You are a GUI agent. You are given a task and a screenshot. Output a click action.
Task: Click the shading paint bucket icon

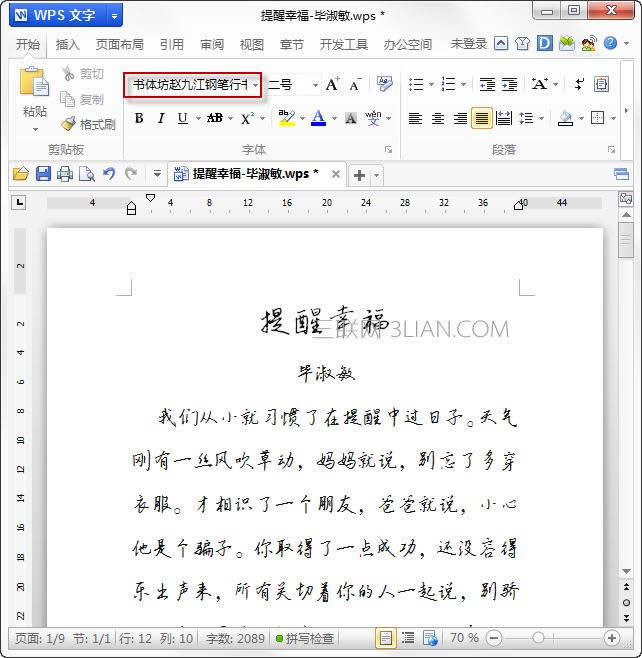click(x=566, y=118)
